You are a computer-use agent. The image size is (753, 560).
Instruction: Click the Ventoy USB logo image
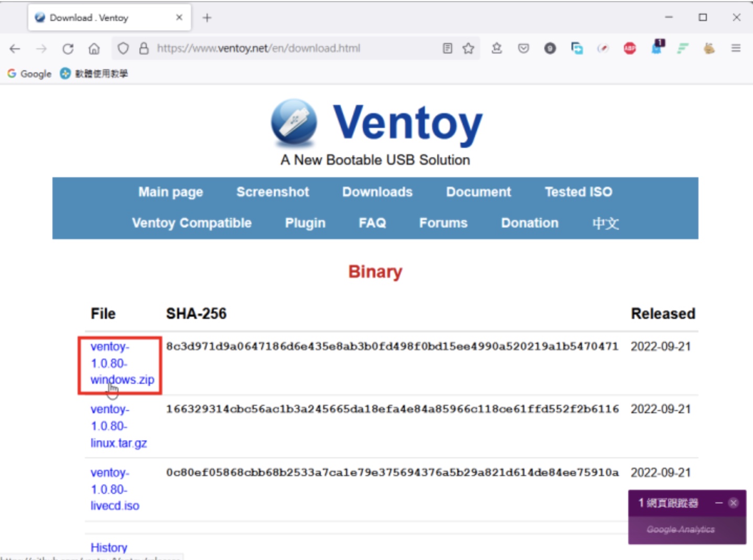294,122
